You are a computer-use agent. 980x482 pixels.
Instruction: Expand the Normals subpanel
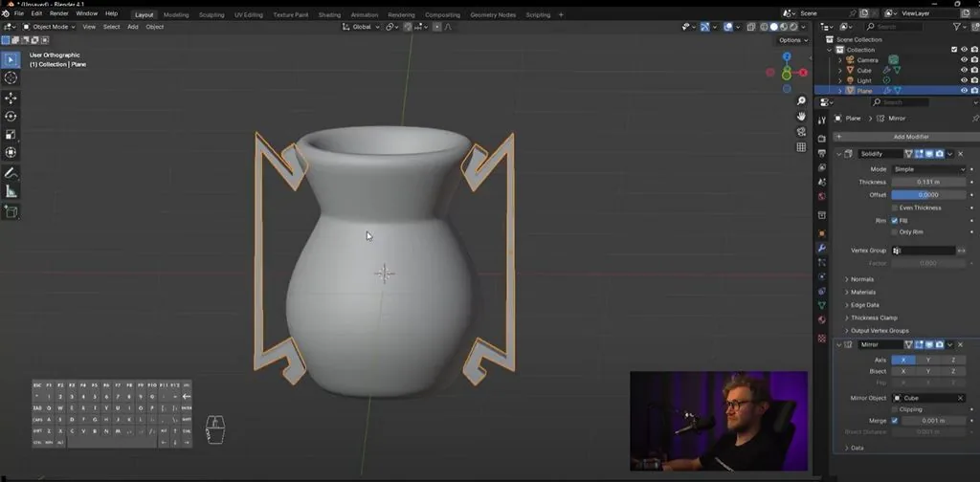coord(862,279)
